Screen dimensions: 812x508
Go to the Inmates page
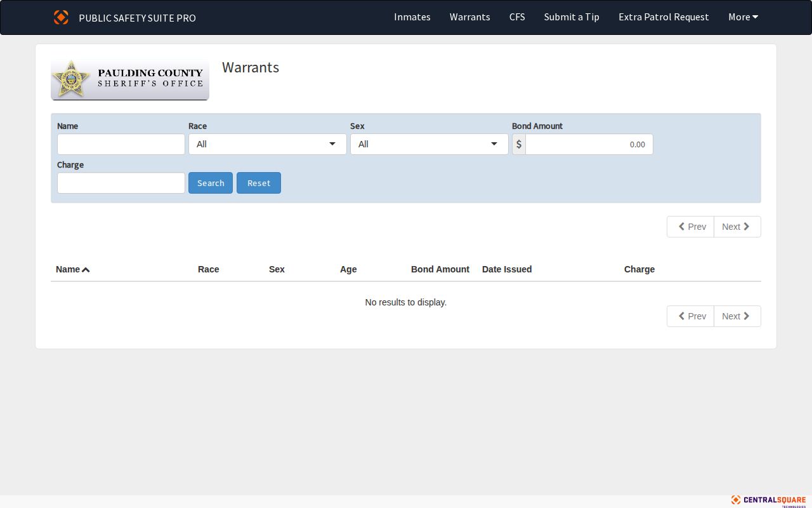pyautogui.click(x=412, y=17)
